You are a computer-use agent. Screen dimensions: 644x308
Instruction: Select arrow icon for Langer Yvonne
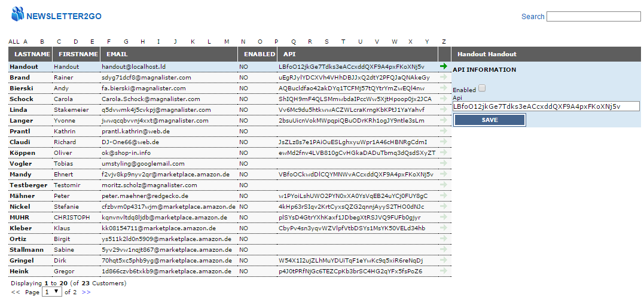[443, 120]
